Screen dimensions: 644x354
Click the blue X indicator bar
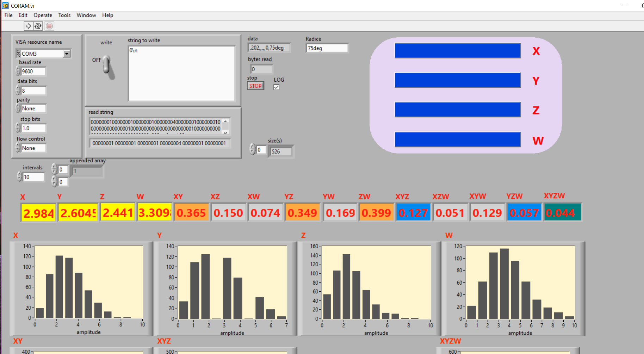tap(457, 51)
